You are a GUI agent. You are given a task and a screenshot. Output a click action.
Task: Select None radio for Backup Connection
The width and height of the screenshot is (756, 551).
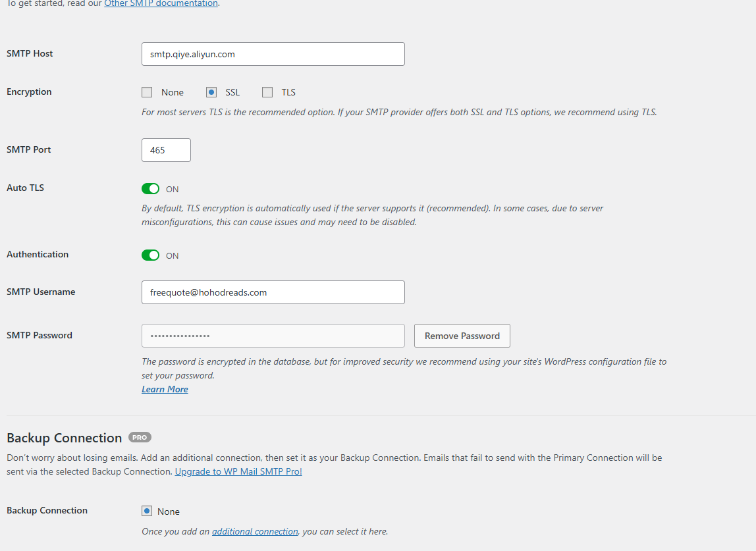pyautogui.click(x=147, y=511)
